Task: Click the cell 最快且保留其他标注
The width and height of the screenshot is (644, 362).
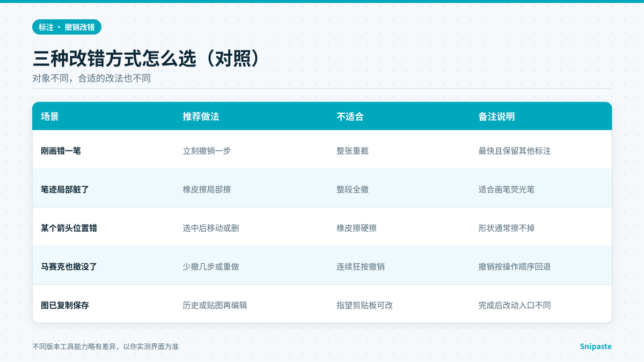Action: point(514,151)
